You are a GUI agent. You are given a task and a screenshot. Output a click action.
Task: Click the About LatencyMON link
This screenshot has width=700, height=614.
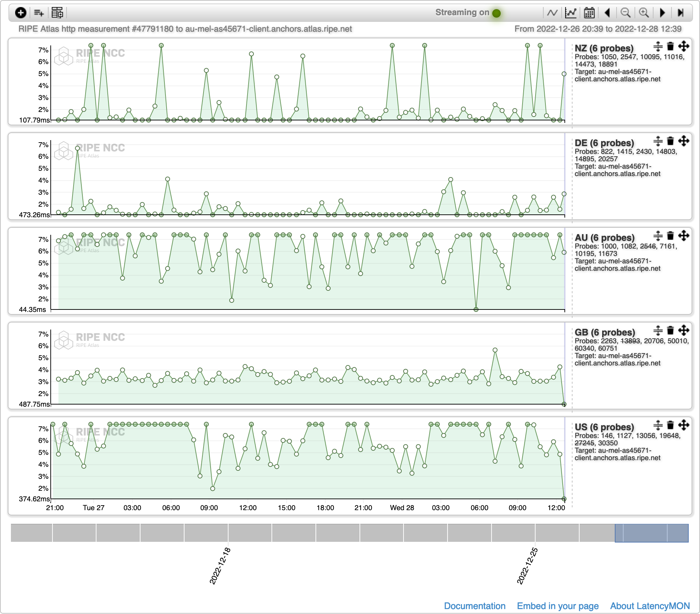tap(650, 606)
